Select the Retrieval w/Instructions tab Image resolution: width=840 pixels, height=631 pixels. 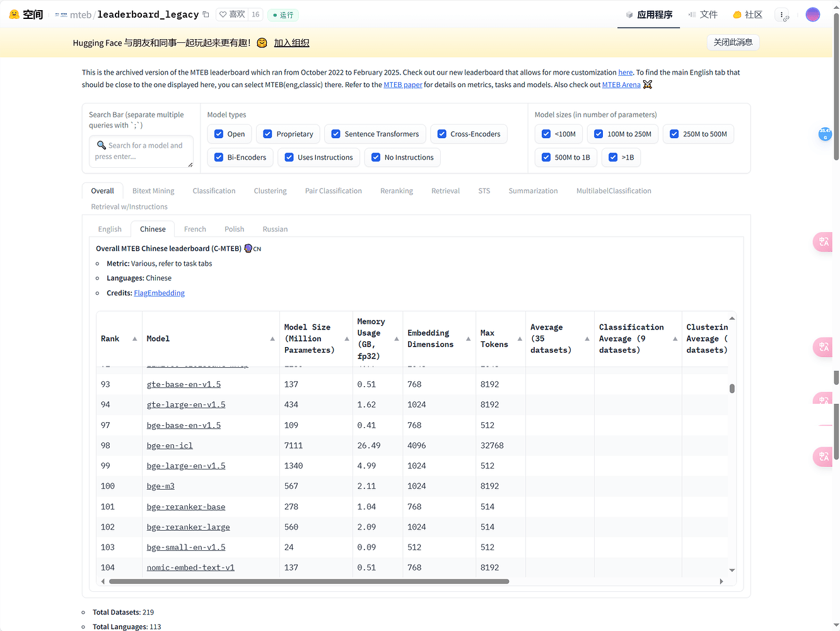[129, 206]
